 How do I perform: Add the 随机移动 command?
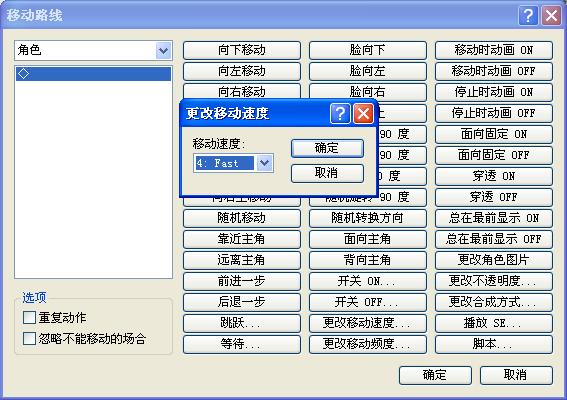point(242,218)
